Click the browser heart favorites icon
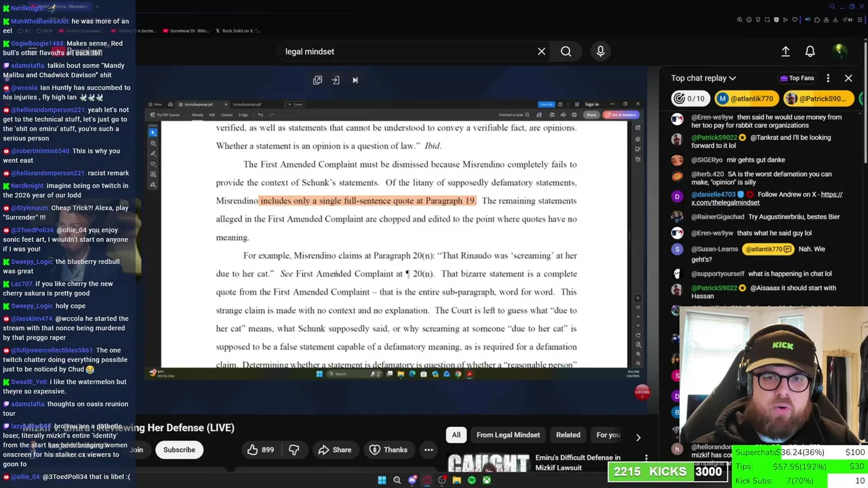This screenshot has width=868, height=488. point(795,20)
